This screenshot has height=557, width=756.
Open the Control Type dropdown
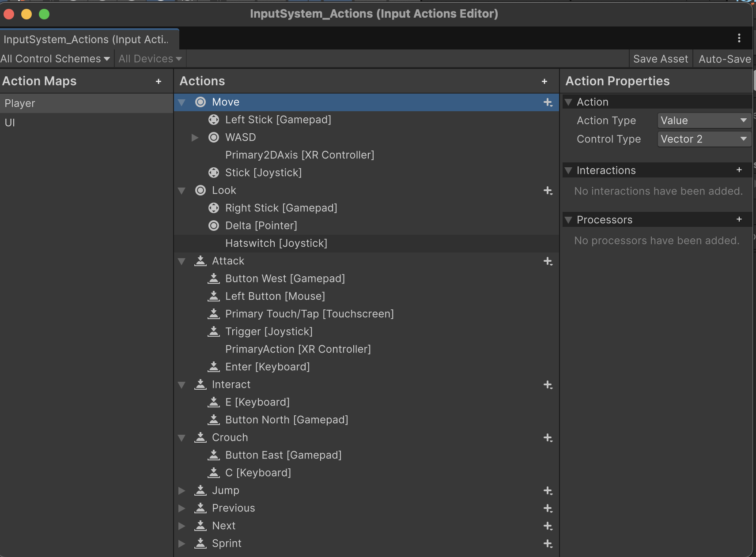click(703, 139)
